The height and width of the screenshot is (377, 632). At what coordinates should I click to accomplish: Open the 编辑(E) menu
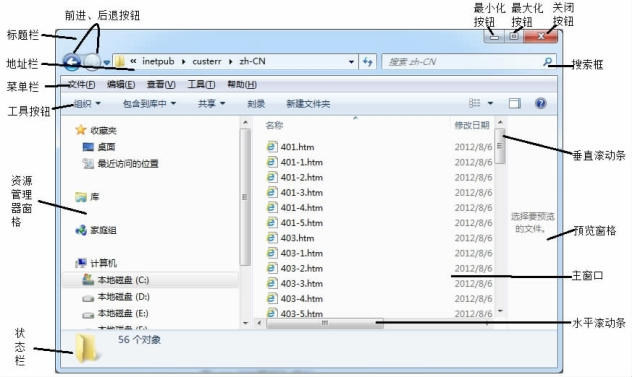121,84
